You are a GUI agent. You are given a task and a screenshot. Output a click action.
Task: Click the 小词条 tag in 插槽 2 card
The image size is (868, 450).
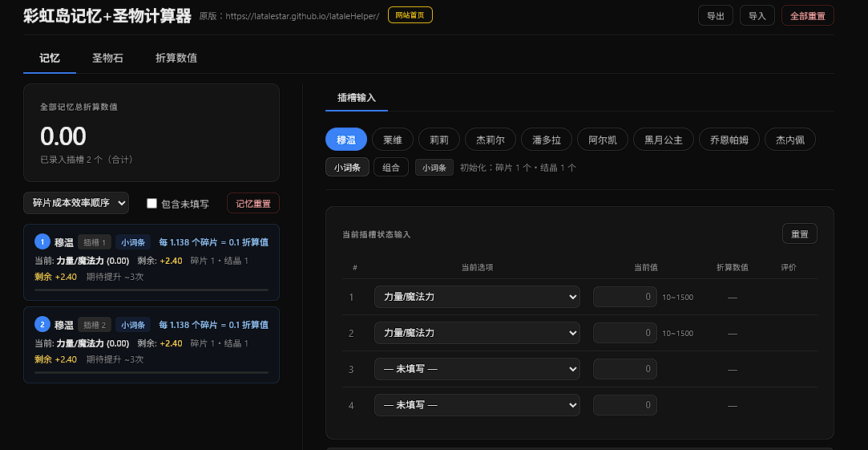coord(133,325)
